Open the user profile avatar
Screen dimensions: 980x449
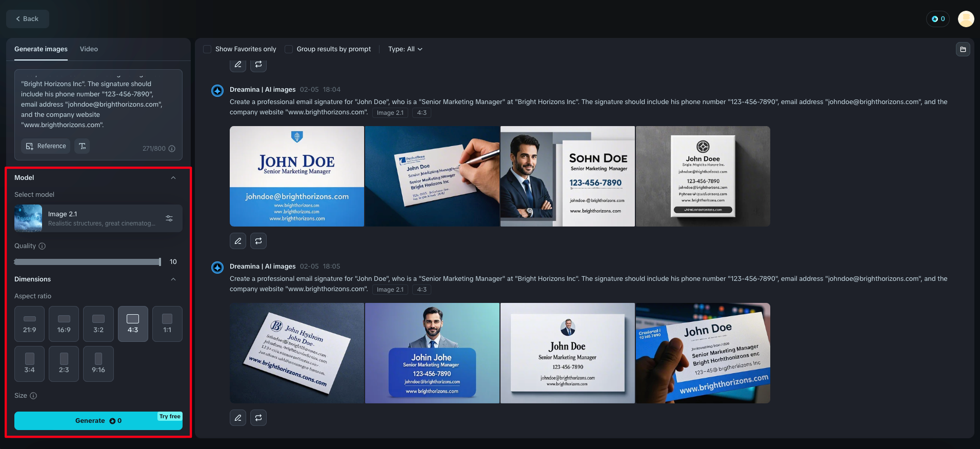[x=966, y=19]
